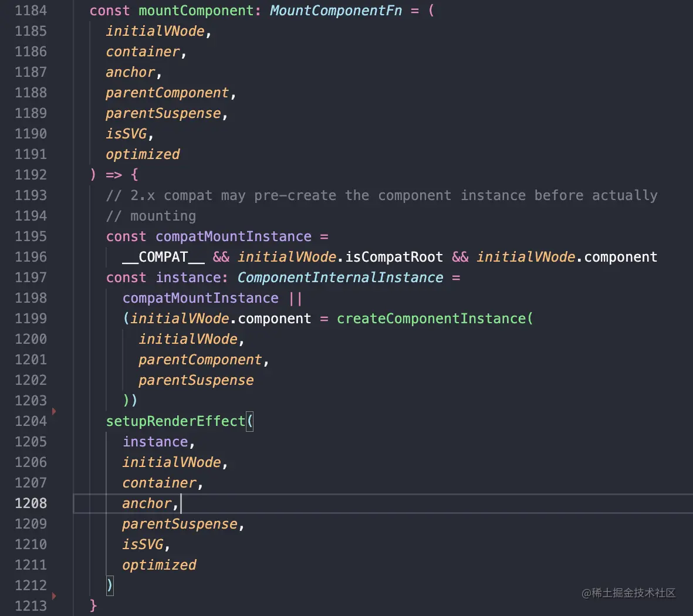Click line number 1212 in the gutter

coord(31,585)
